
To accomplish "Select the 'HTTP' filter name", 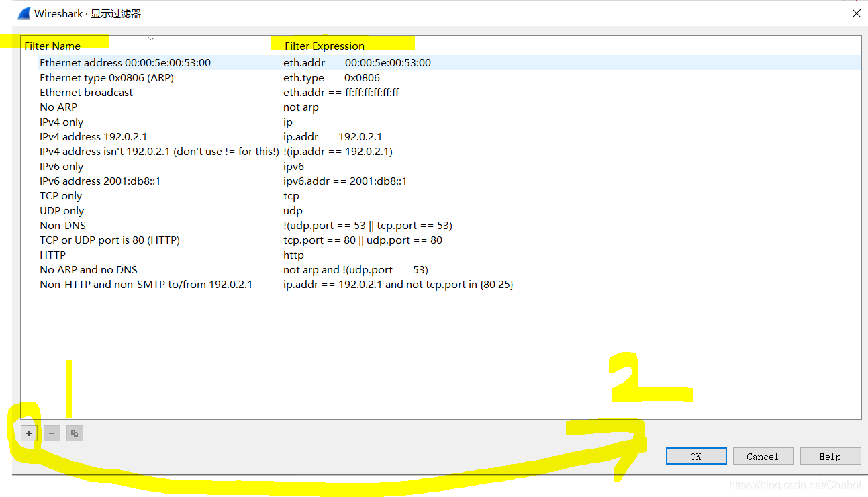I will 52,255.
